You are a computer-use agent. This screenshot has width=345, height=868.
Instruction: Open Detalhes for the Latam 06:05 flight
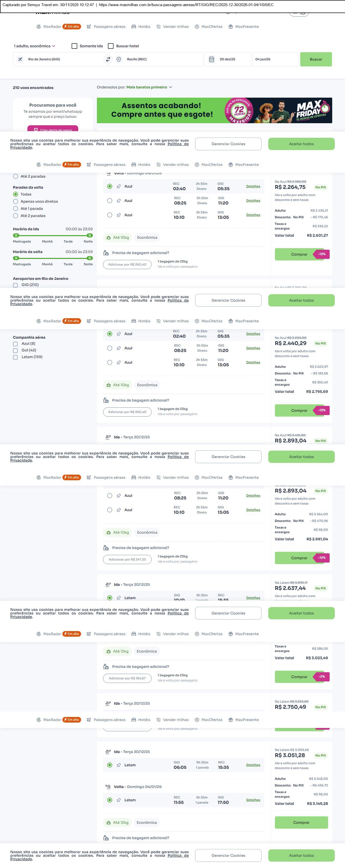[x=253, y=765]
